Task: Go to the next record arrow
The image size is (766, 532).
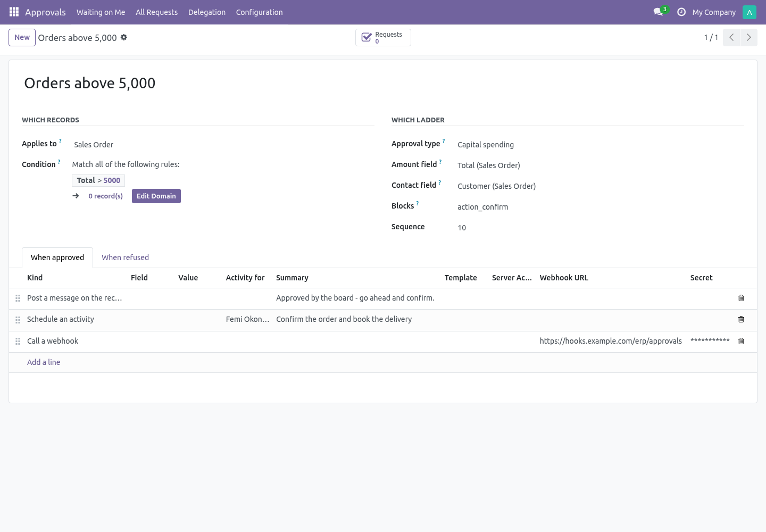Action: 748,37
